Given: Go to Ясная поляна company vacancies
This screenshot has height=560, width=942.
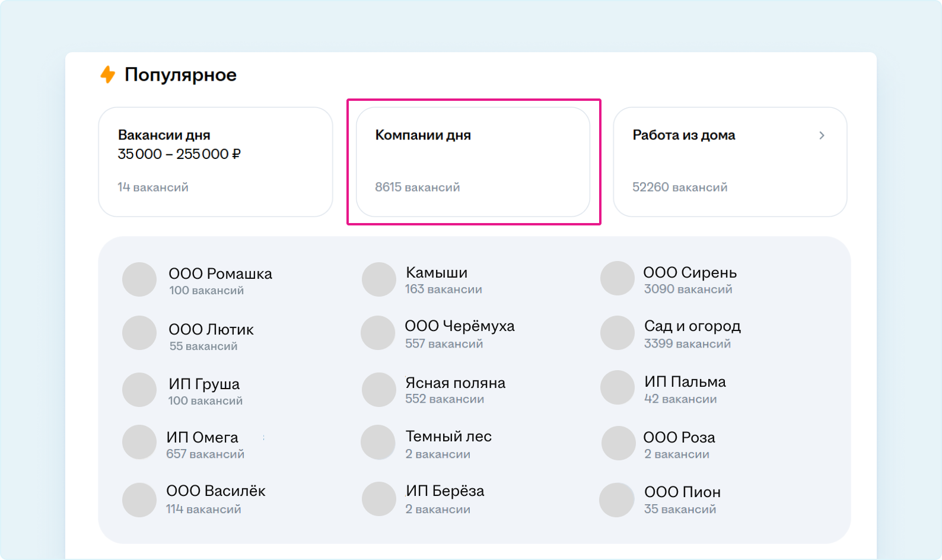Looking at the screenshot, I should click(x=455, y=383).
